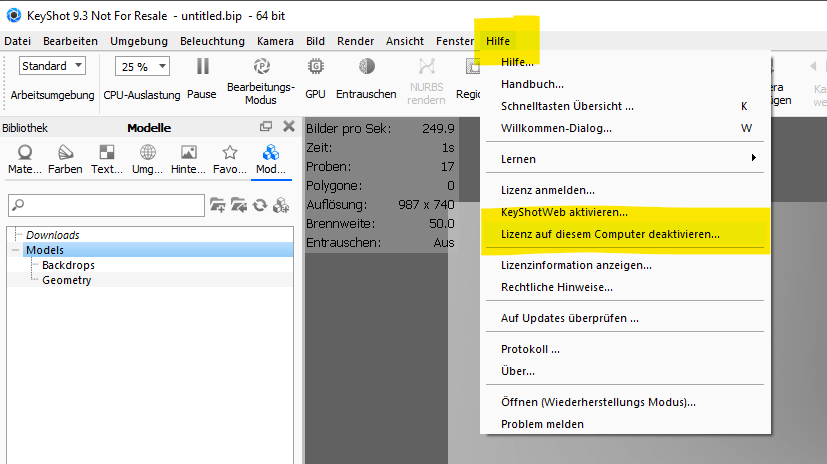Click the Bibliothek panel label
The width and height of the screenshot is (827, 464).
click(x=25, y=128)
